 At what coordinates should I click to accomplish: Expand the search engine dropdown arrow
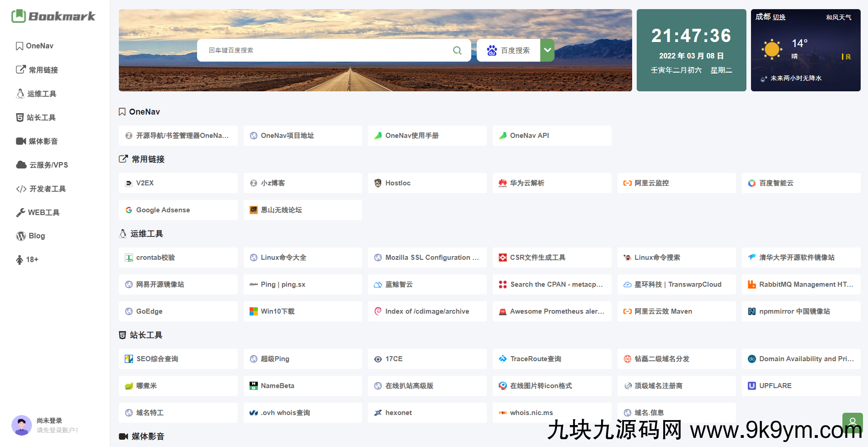547,50
